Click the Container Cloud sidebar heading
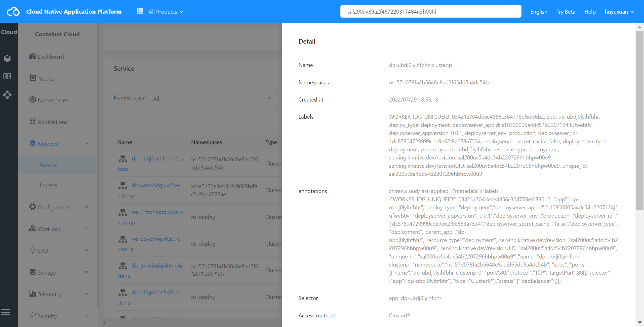This screenshot has height=327, width=644. (x=57, y=34)
